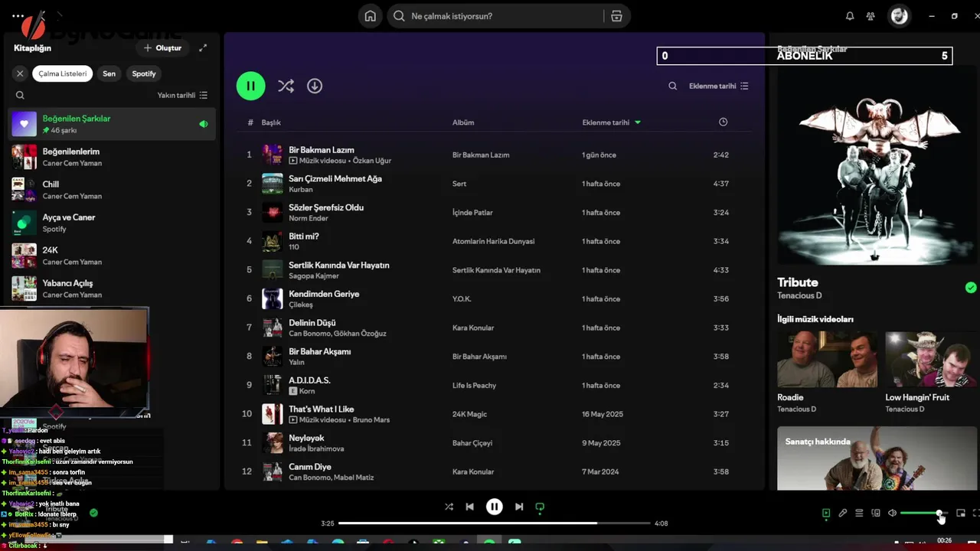Open the profile avatar menu
This screenshot has width=980, height=551.
pos(900,16)
